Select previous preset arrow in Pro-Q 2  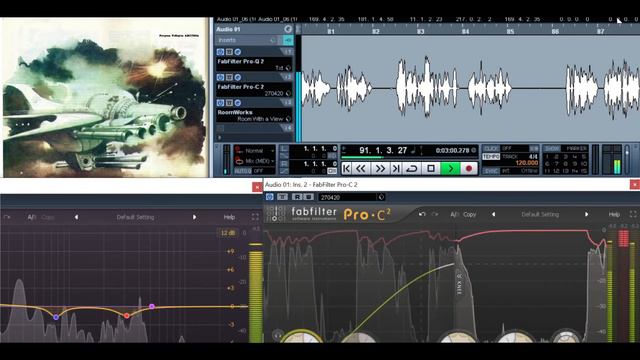[76, 217]
